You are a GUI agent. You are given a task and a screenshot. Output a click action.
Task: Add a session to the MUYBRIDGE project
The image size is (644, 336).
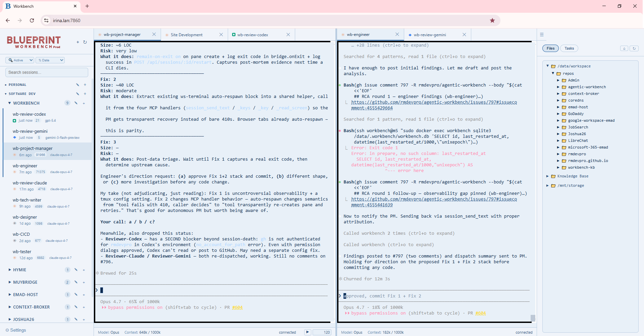coord(84,282)
